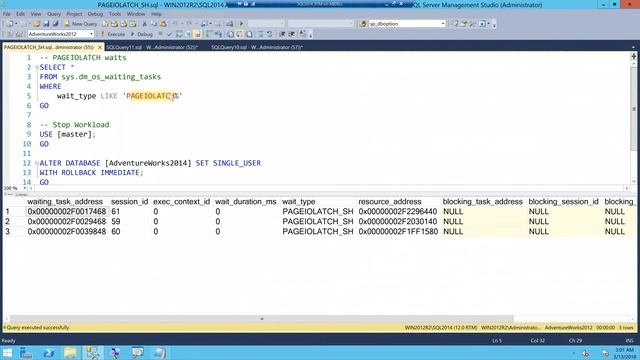Open the File menu
Image resolution: width=640 pixels, height=360 pixels.
pyautogui.click(x=7, y=14)
